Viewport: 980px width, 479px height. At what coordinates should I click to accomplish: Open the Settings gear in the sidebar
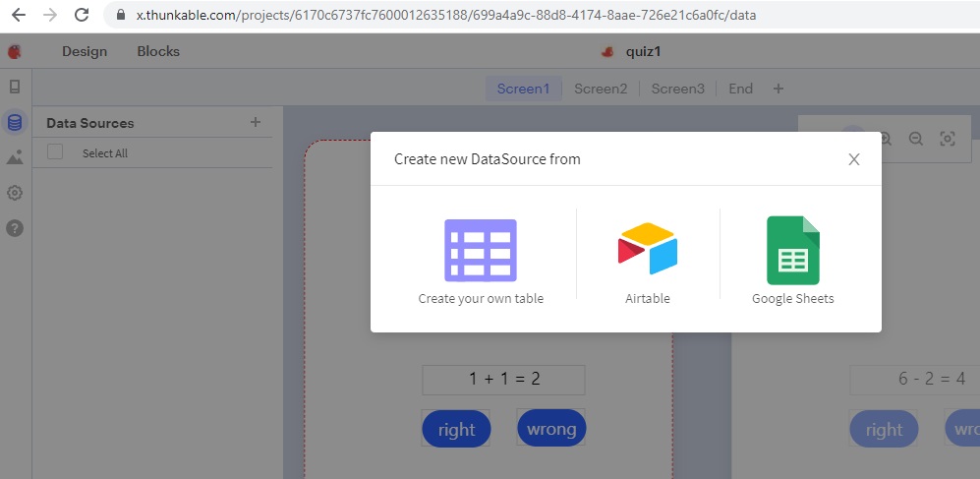pyautogui.click(x=15, y=193)
